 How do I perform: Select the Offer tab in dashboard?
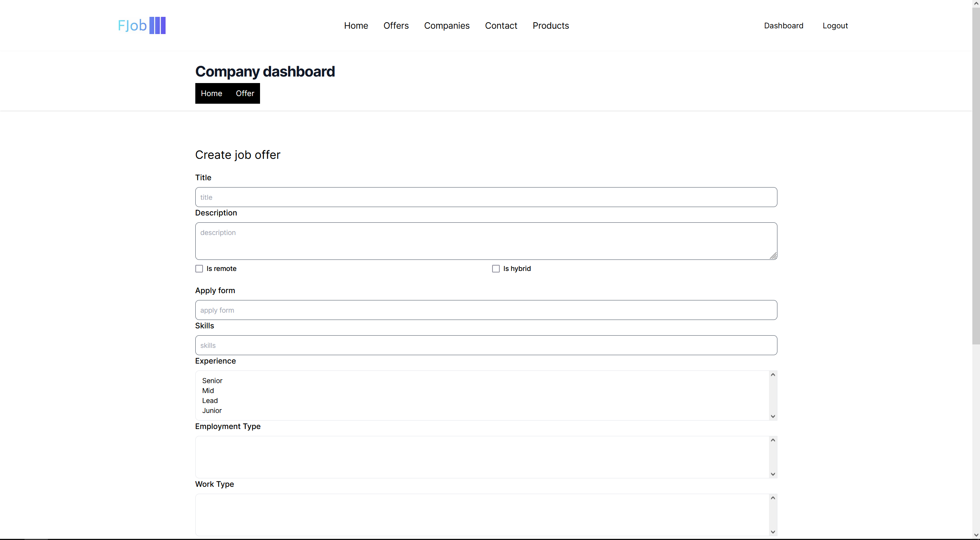(245, 93)
